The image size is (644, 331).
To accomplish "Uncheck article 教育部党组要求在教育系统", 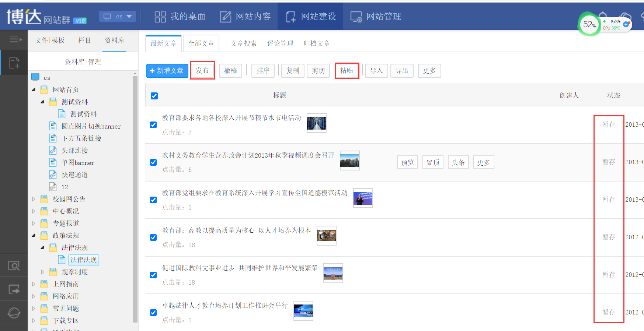I will click(x=154, y=200).
